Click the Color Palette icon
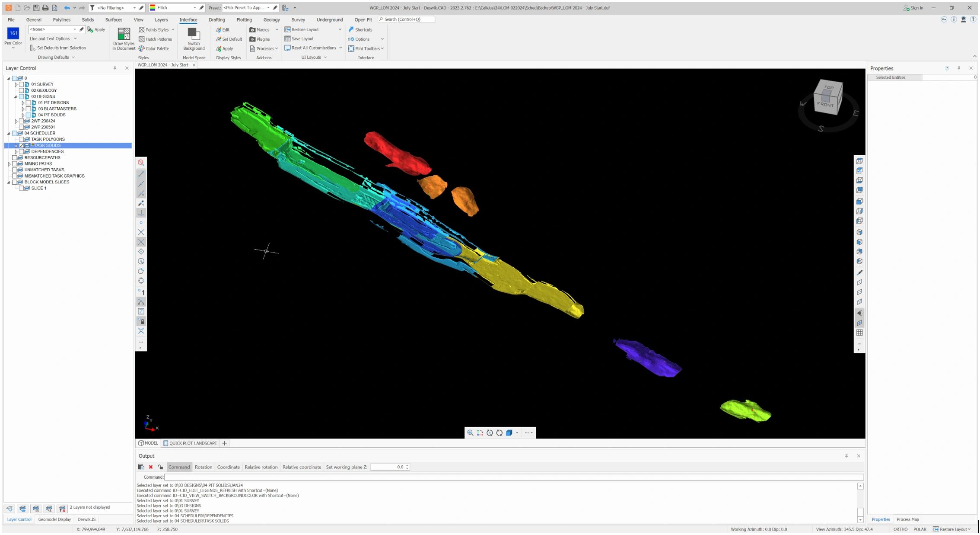980x535 pixels. click(x=142, y=48)
